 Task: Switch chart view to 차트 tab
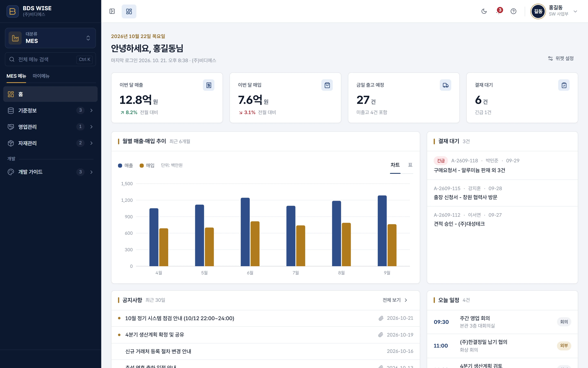coord(395,165)
